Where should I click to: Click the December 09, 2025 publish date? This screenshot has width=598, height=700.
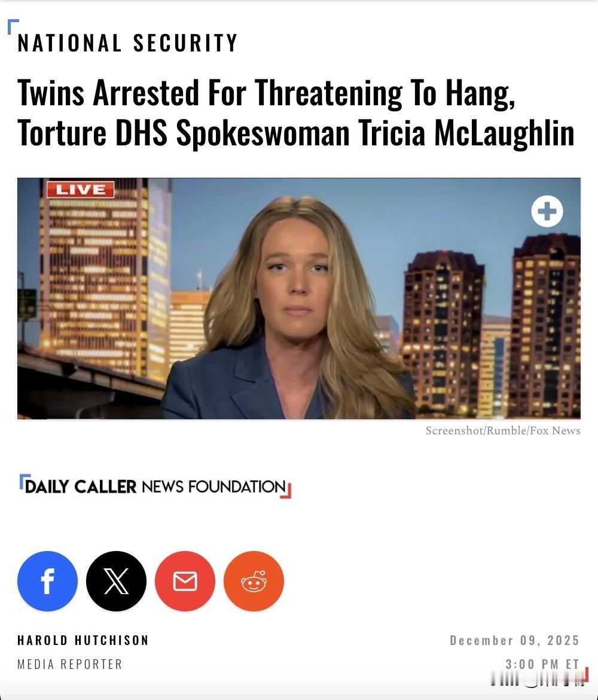[514, 640]
